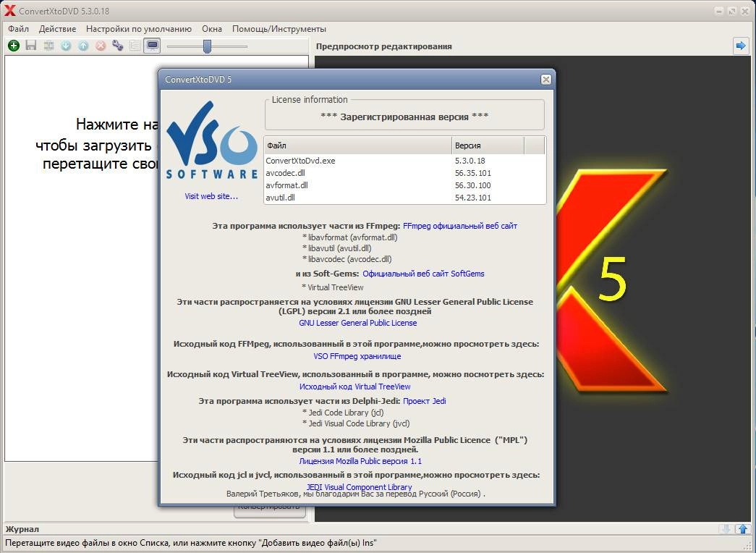The width and height of the screenshot is (756, 553).
Task: Close the ConvertXtoDVD 5 about dialog
Action: (x=545, y=80)
